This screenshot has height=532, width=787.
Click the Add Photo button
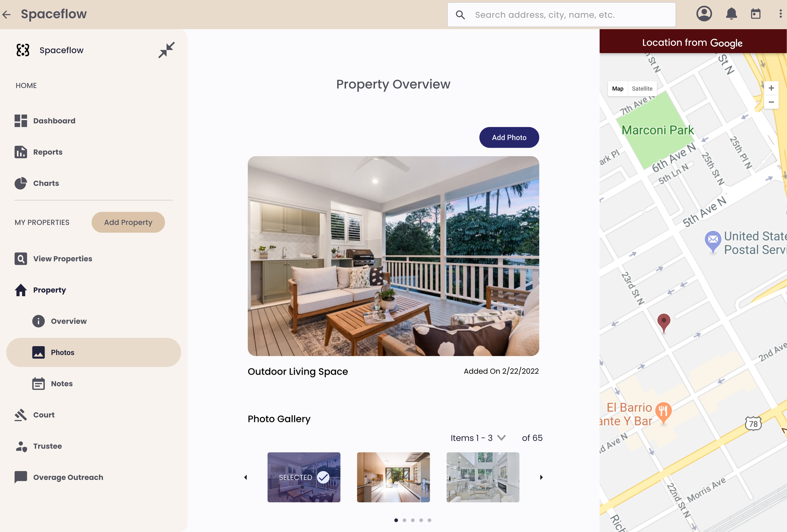(x=509, y=138)
